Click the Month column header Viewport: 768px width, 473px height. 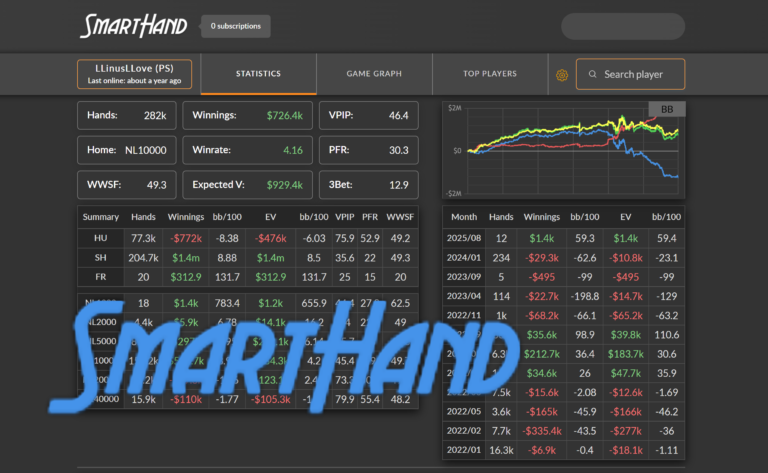[464, 217]
